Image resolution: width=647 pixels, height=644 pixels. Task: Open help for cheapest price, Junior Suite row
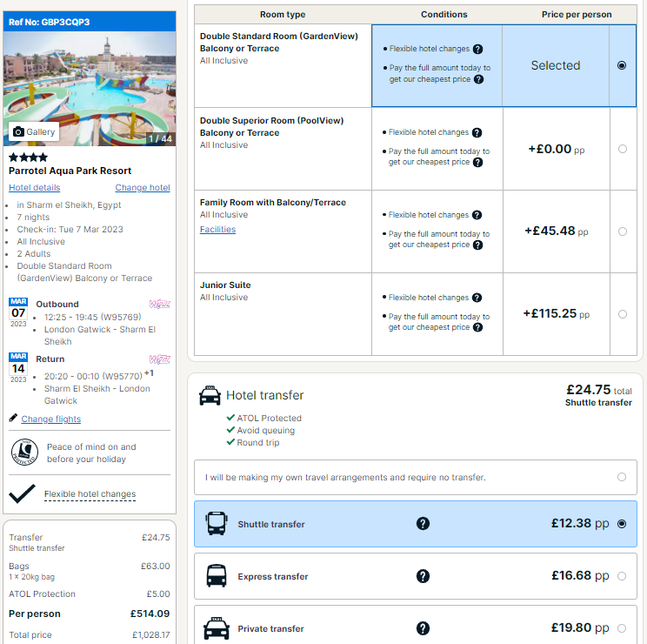(477, 327)
